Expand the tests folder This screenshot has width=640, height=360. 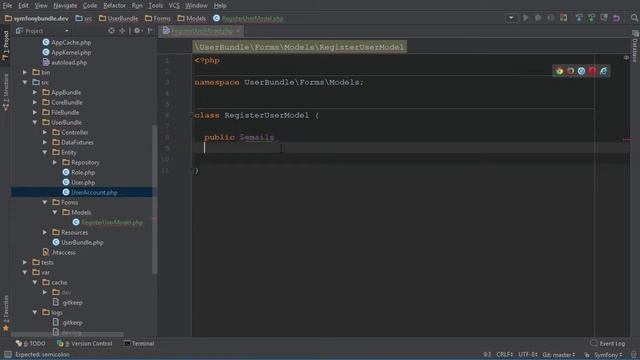(x=25, y=262)
